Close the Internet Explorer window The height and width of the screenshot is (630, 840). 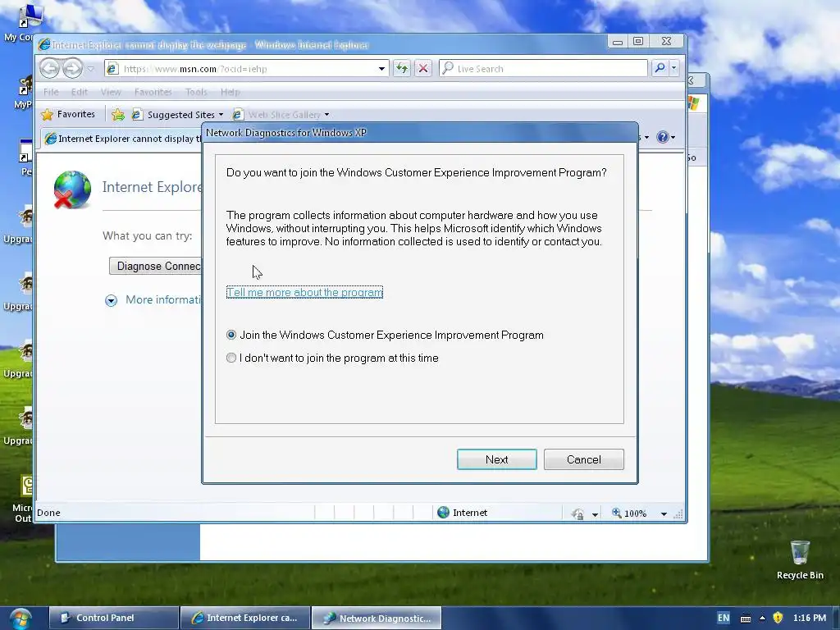coord(666,41)
